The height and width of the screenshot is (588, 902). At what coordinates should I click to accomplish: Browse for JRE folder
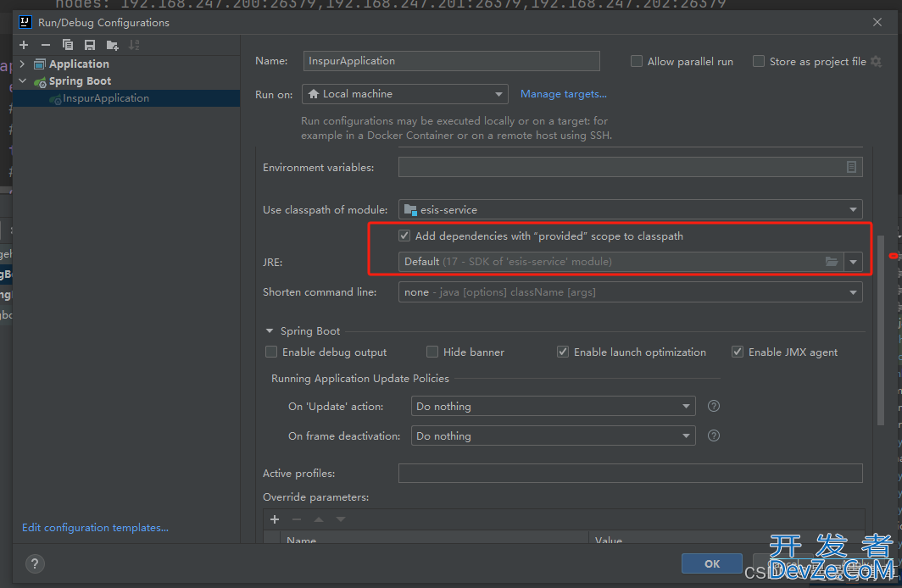[832, 262]
